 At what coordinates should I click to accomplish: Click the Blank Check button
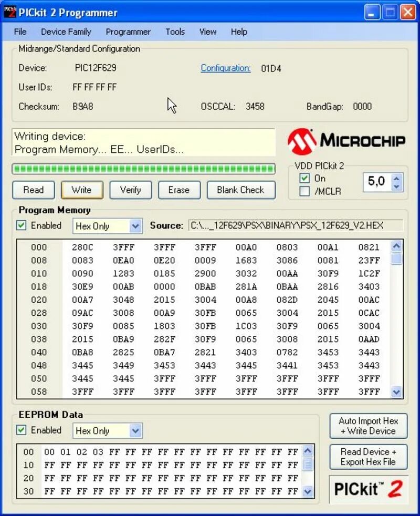tap(241, 190)
